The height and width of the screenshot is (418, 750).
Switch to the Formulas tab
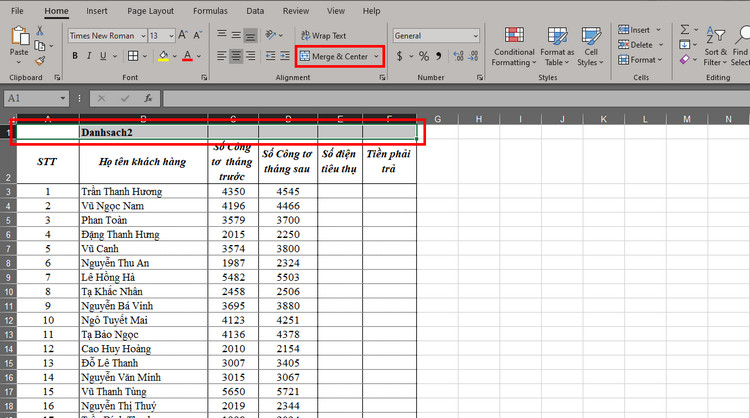point(210,11)
